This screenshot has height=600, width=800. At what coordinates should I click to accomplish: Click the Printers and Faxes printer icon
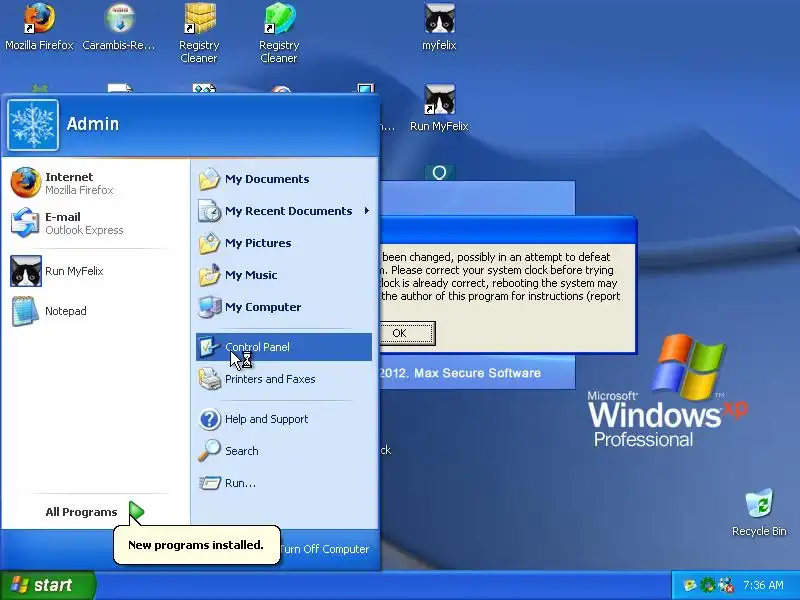tap(210, 379)
